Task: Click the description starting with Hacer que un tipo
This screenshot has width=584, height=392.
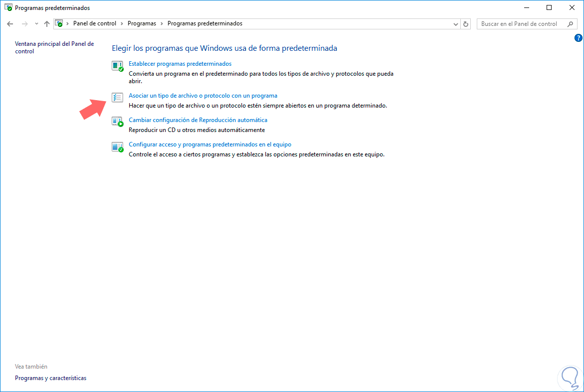Action: [258, 106]
